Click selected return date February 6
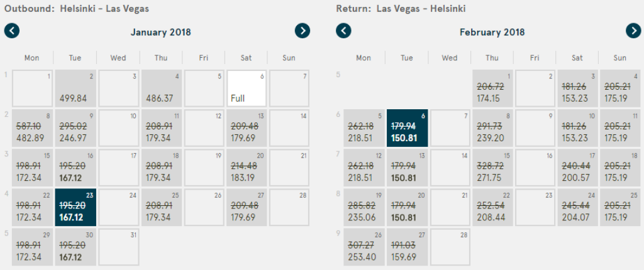 point(407,127)
